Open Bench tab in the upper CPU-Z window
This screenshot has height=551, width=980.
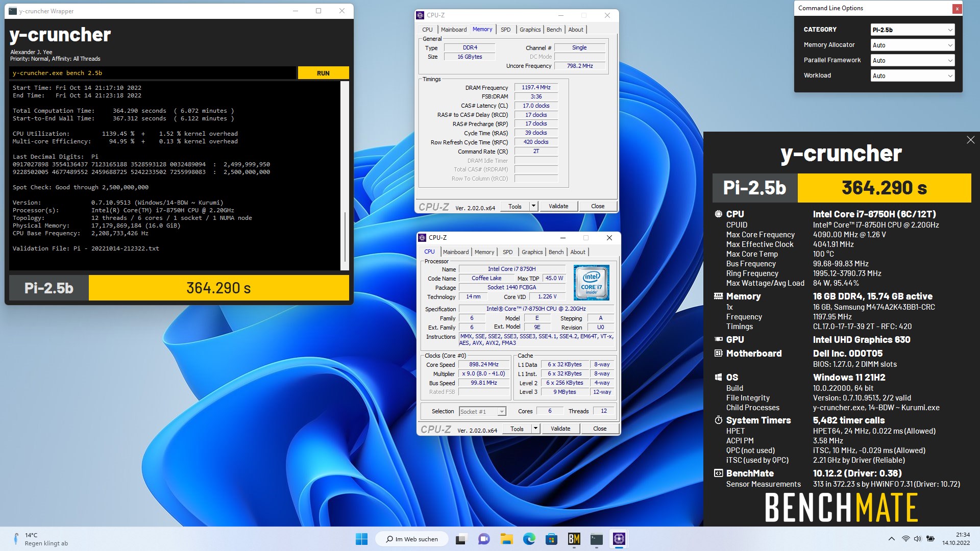click(x=554, y=30)
